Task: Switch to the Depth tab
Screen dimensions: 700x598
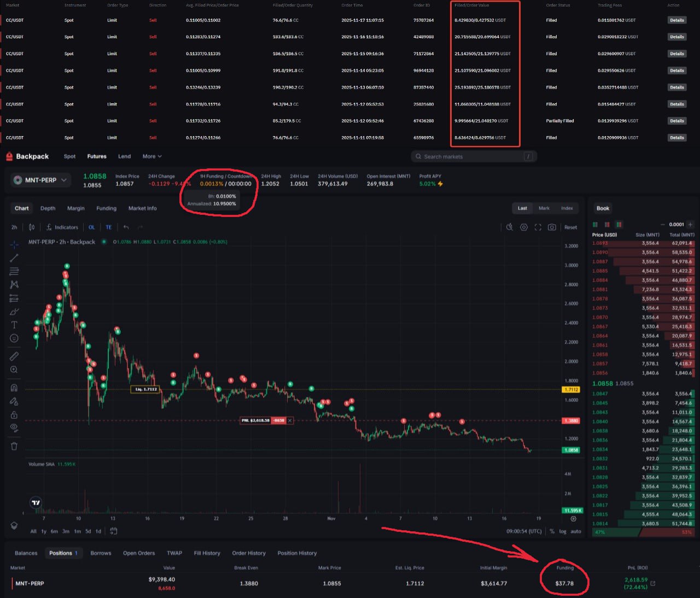Action: point(48,208)
